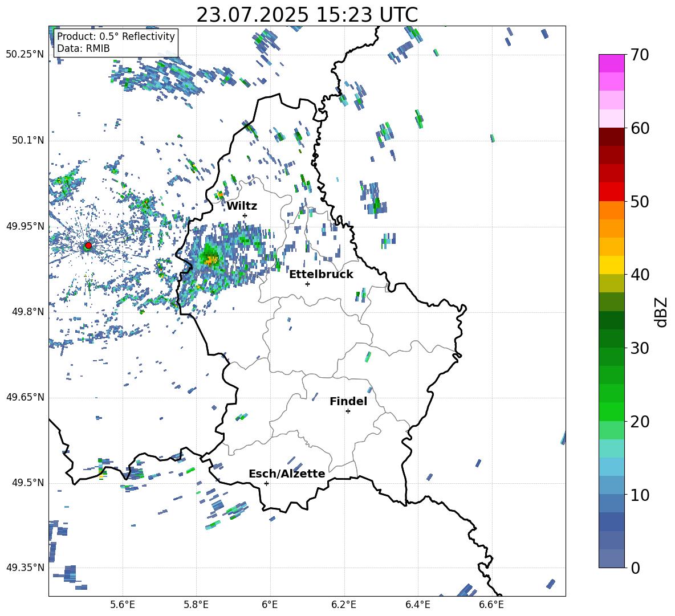Click the bright green colorbar segment just above 20
The image size is (675, 616).
(611, 411)
